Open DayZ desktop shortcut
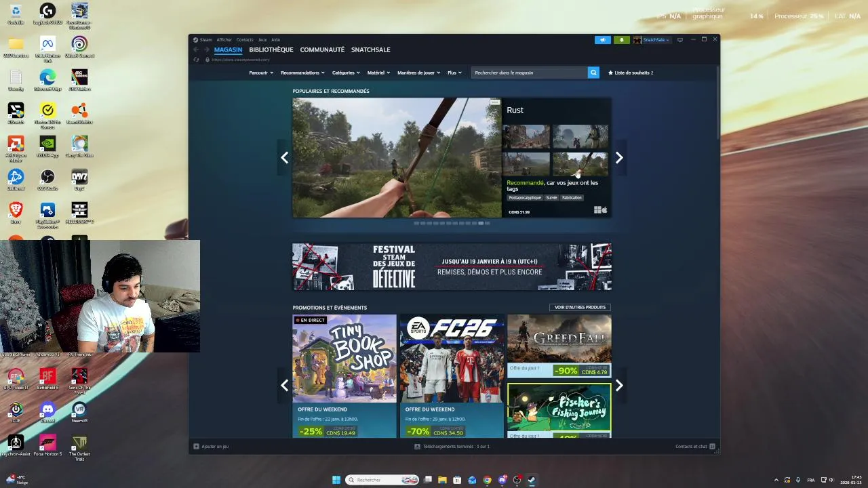Screen dimensions: 868x488 click(x=79, y=180)
